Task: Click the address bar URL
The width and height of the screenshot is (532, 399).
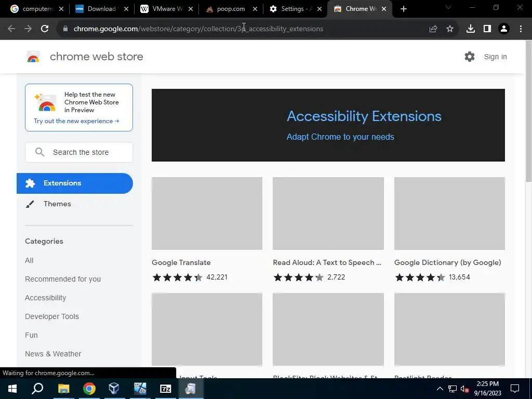Action: point(198,29)
